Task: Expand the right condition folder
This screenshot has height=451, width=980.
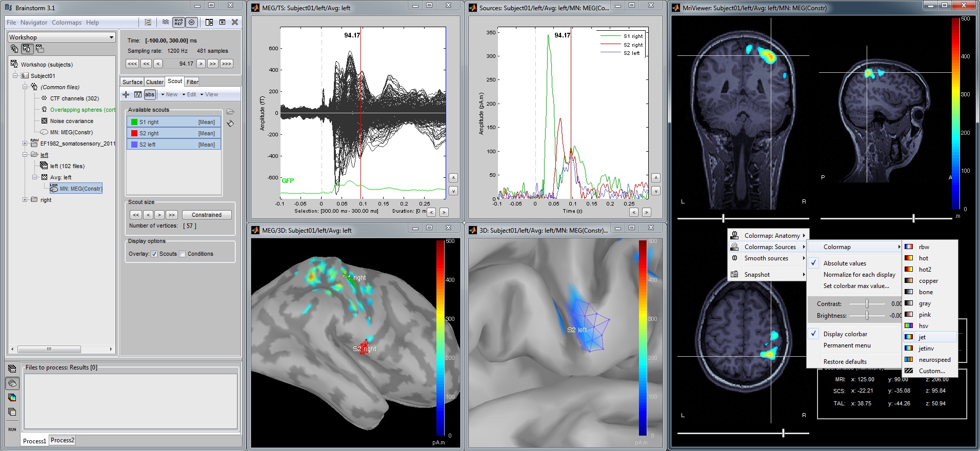Action: pyautogui.click(x=25, y=200)
